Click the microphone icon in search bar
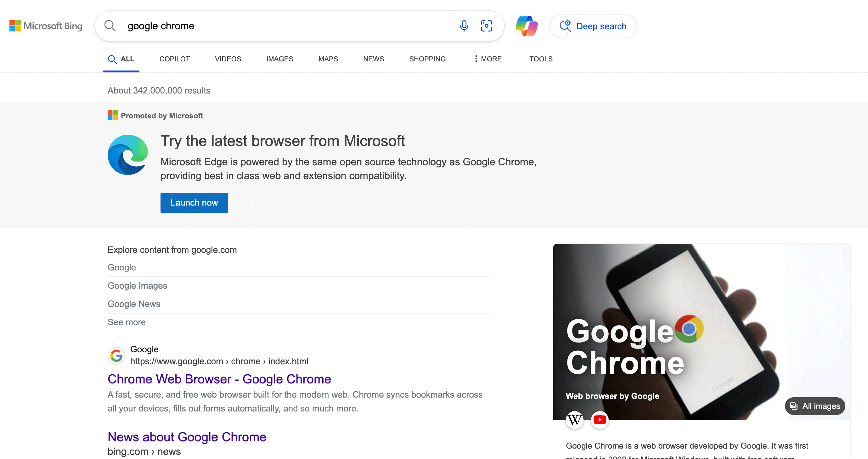868x459 pixels. point(464,26)
